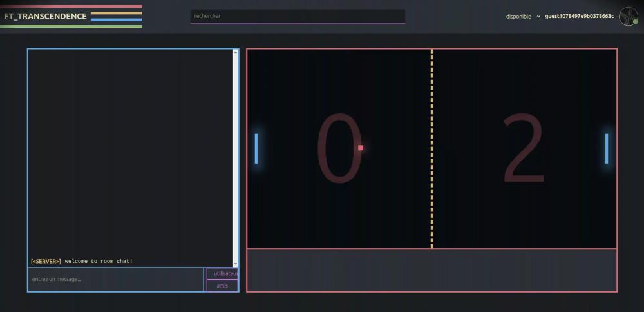
Task: Switch to the utilisateurs tab
Action: (x=223, y=273)
